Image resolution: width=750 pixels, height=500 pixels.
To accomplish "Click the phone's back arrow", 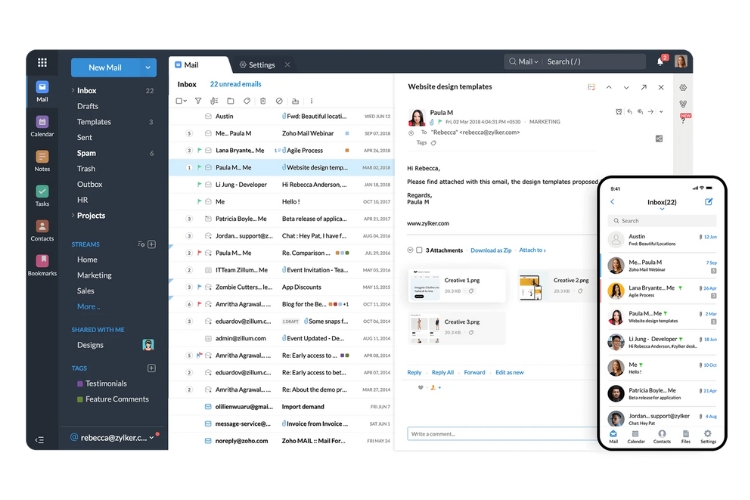I will pos(612,202).
